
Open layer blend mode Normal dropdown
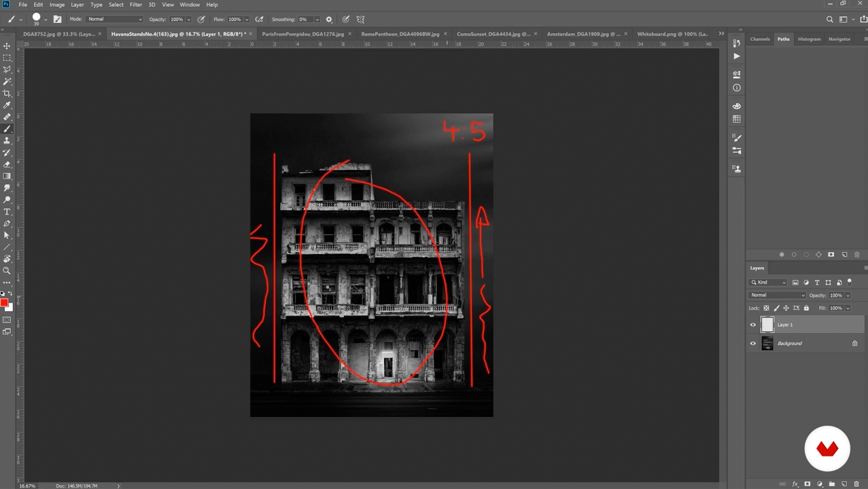778,295
